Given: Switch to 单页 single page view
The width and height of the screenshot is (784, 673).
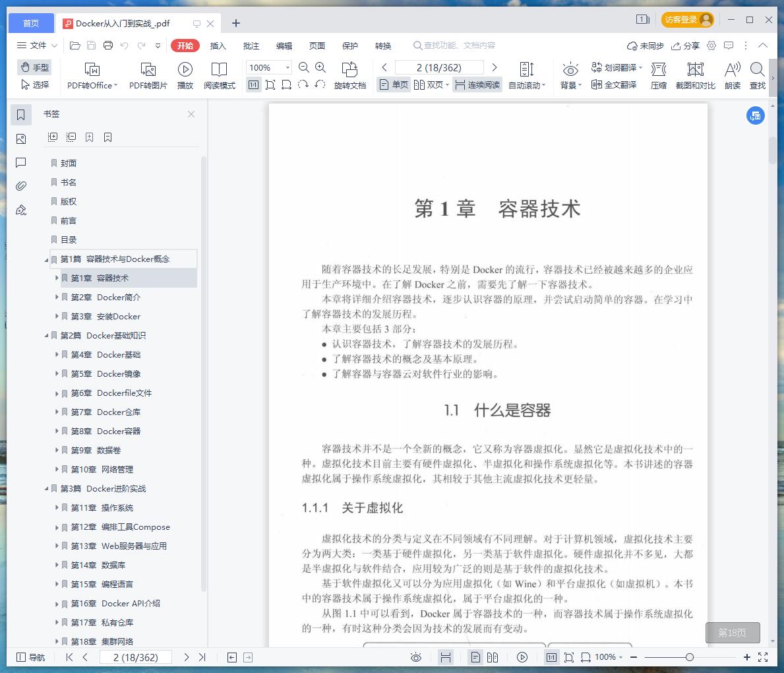Looking at the screenshot, I should pos(394,85).
